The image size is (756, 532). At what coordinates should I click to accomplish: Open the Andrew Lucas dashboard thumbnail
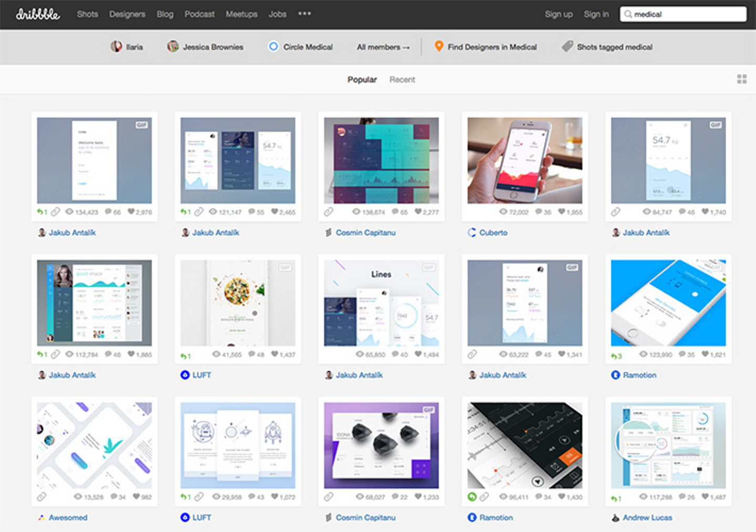pyautogui.click(x=668, y=445)
